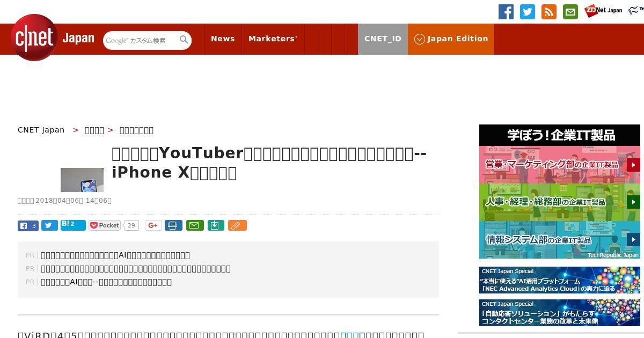Focus the Google custom search box
644x338 pixels.
pos(141,40)
